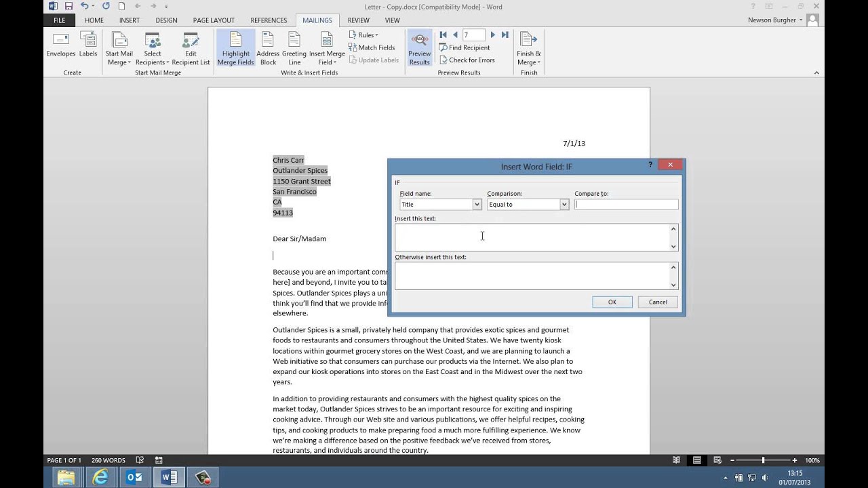
Task: Click Match Fields
Action: point(372,47)
